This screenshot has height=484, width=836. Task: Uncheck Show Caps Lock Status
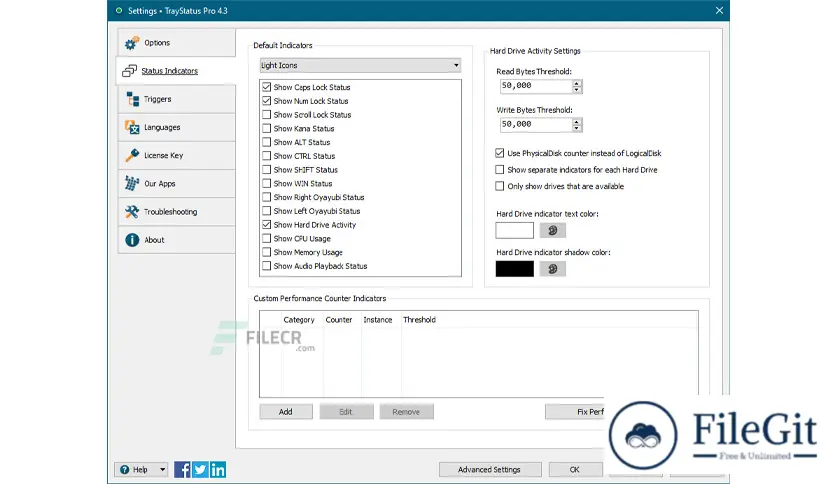pos(267,87)
